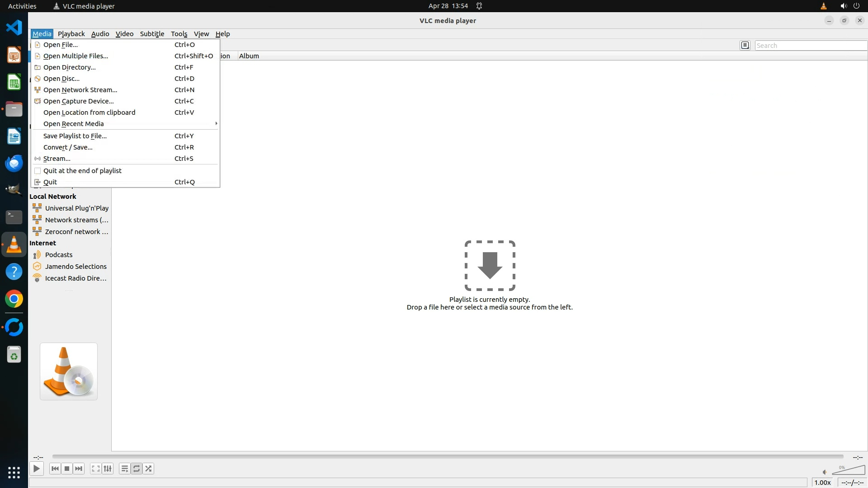
Task: Open the Tools menu
Action: (x=179, y=34)
